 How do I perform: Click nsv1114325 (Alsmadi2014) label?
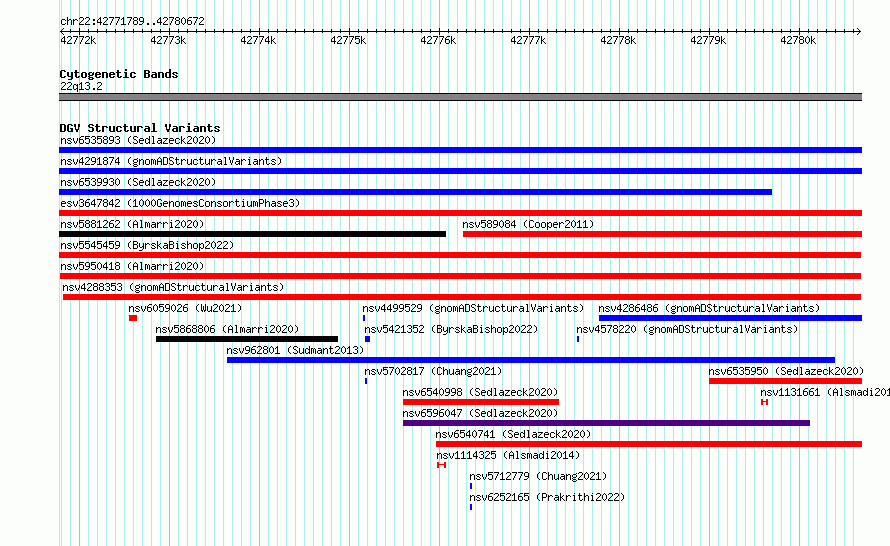point(508,455)
